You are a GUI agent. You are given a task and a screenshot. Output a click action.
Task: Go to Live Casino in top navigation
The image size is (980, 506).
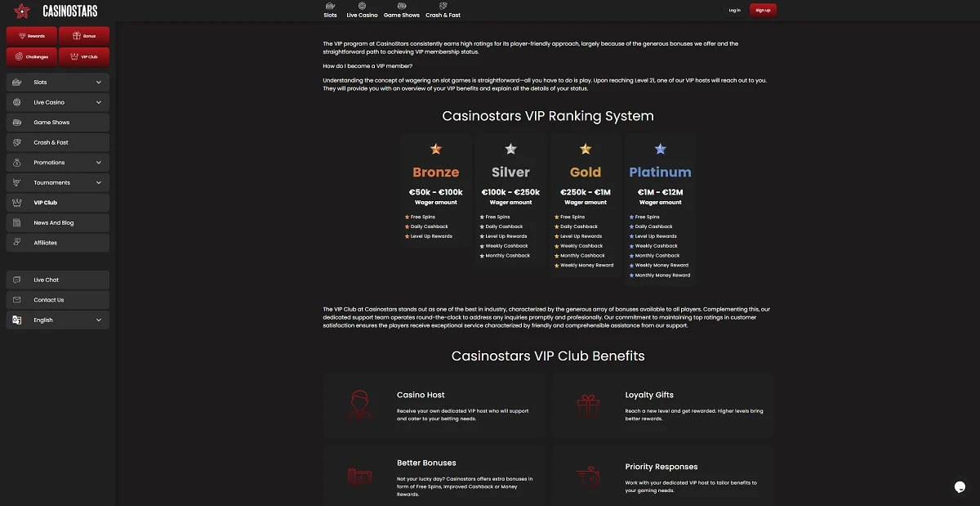(362, 15)
